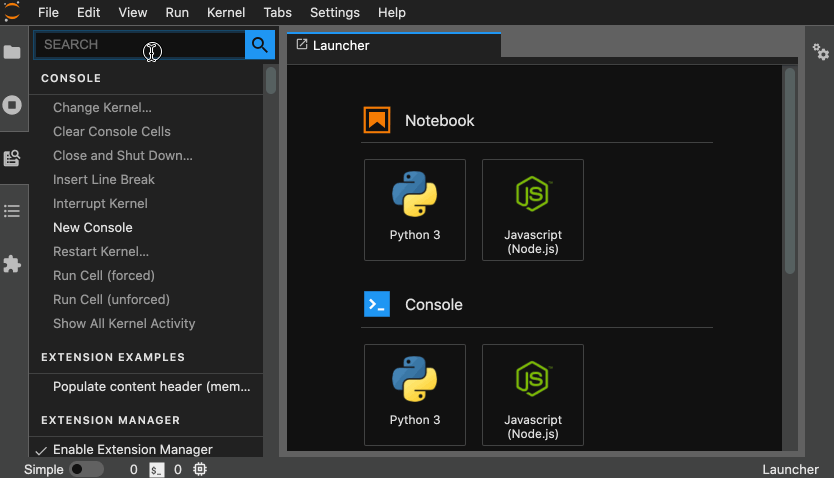The width and height of the screenshot is (834, 478).
Task: Click the Console section prompt icon
Action: click(x=377, y=304)
